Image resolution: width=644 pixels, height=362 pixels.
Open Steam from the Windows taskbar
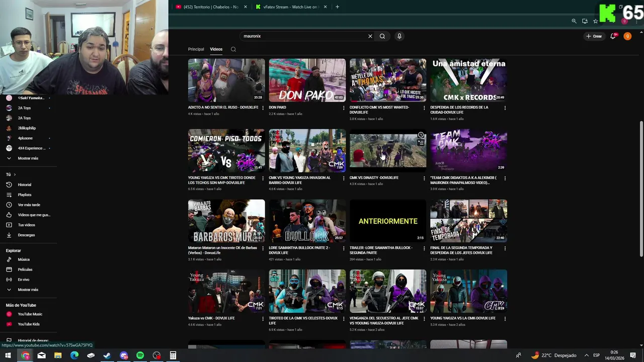point(107,355)
